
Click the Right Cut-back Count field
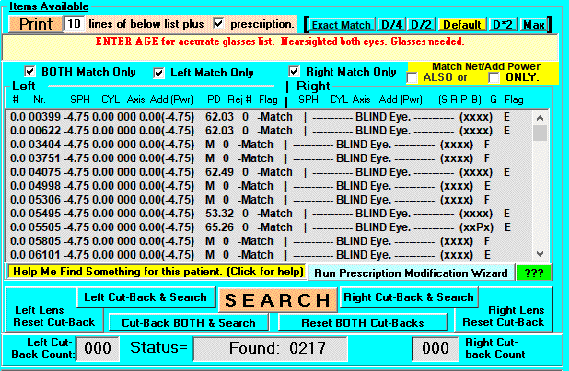pyautogui.click(x=435, y=348)
